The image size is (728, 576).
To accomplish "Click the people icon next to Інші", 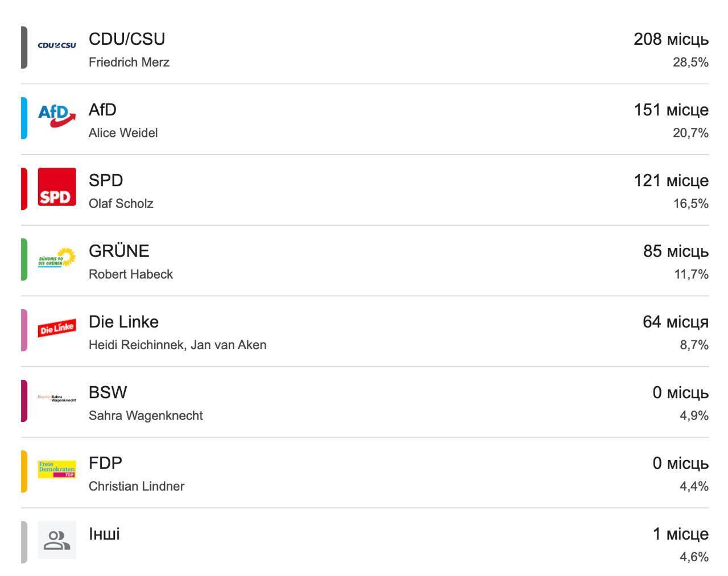I will [57, 540].
